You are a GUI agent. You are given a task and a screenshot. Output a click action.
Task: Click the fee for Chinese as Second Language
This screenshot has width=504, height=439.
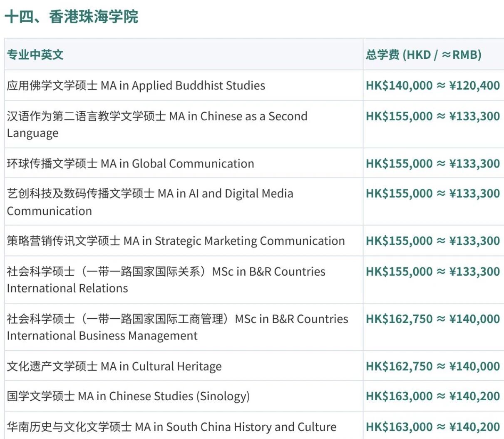pyautogui.click(x=433, y=116)
